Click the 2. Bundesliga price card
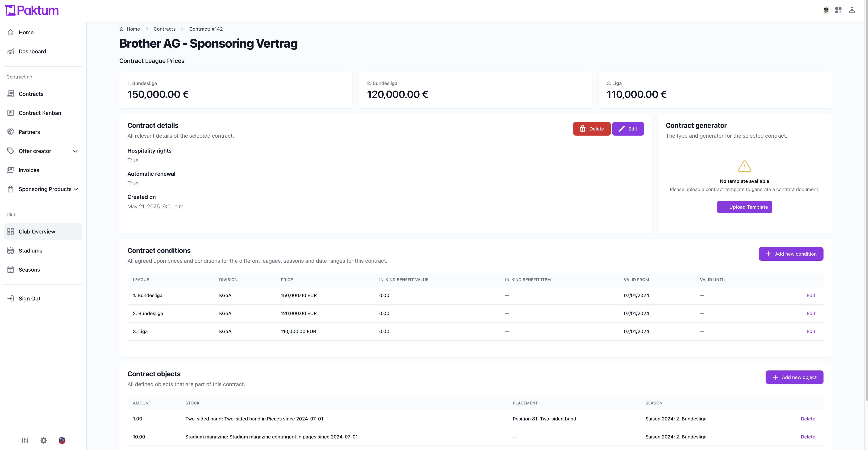This screenshot has width=868, height=450. click(475, 90)
